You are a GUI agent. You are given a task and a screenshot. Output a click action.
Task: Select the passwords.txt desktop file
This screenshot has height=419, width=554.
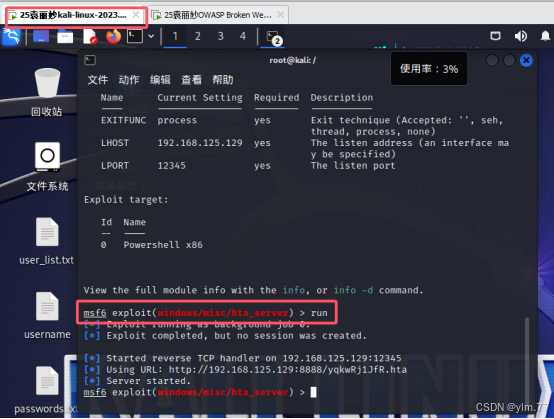46,390
